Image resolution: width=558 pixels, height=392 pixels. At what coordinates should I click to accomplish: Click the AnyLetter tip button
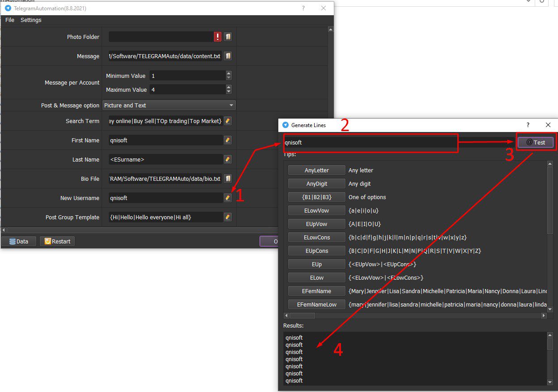point(317,170)
